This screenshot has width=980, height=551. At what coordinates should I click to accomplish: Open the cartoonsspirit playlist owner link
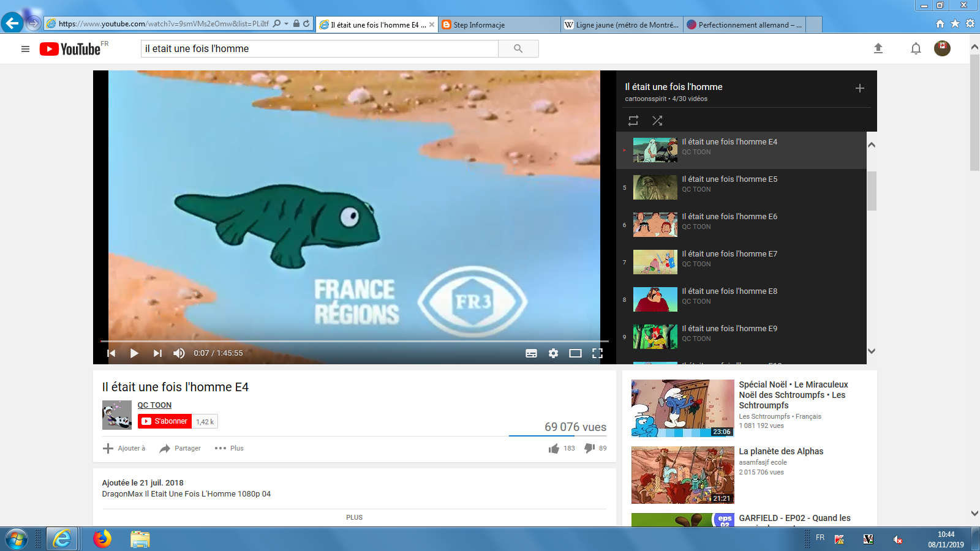click(646, 99)
